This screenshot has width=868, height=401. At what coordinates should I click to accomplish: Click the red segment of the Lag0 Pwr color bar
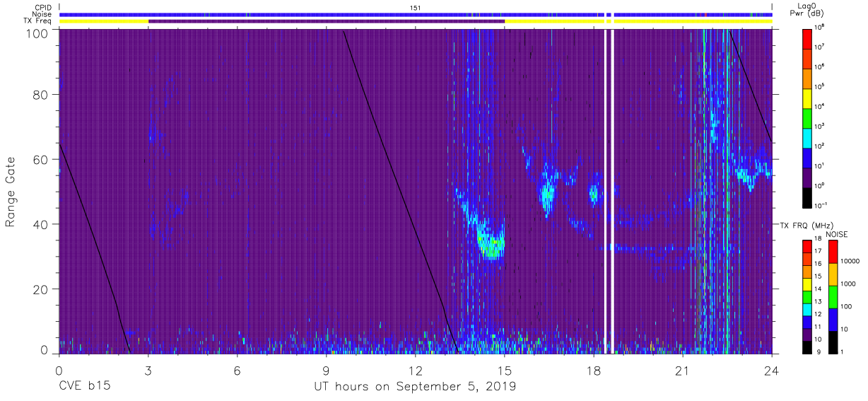(x=807, y=37)
